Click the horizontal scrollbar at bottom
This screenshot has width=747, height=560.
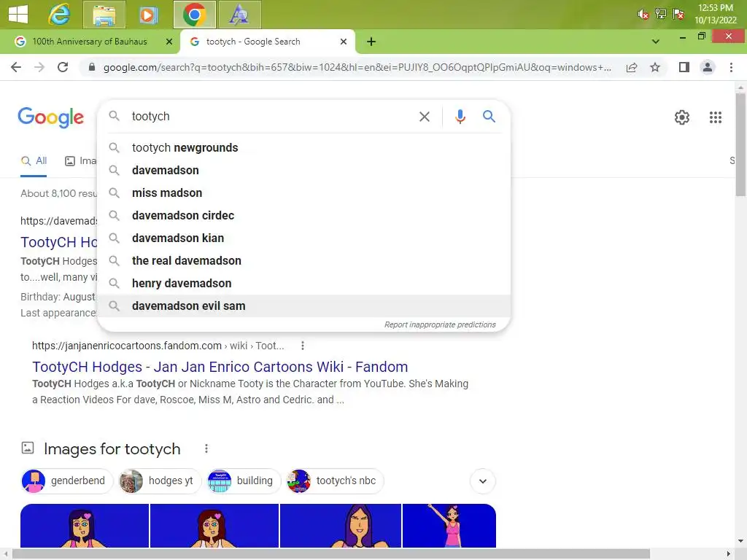[x=331, y=553]
